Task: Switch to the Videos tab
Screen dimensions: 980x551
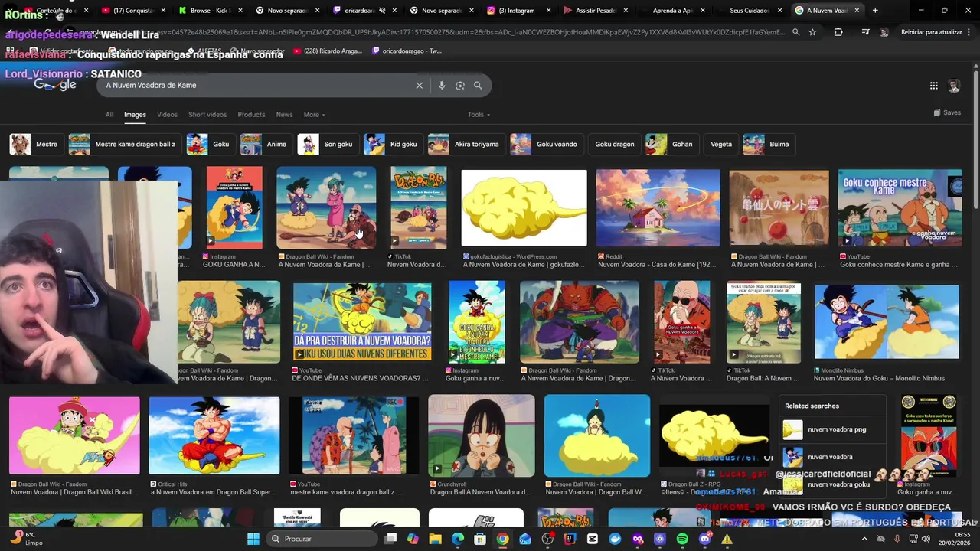Action: pos(167,115)
